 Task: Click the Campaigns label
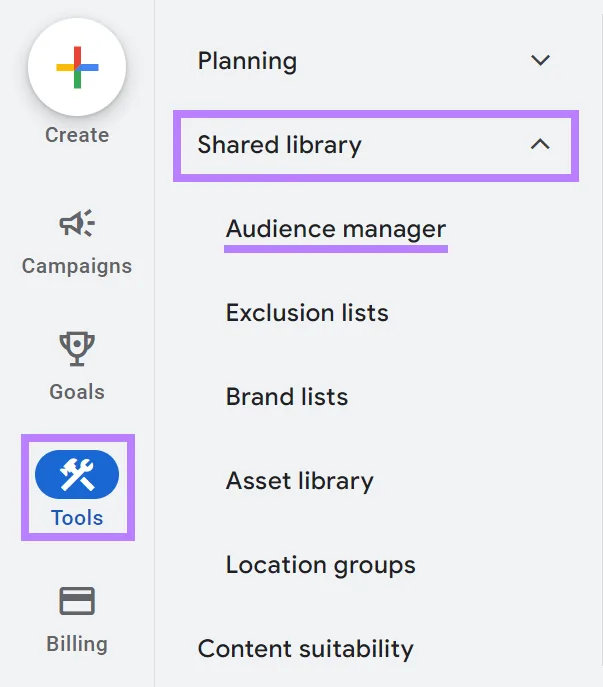tap(77, 266)
